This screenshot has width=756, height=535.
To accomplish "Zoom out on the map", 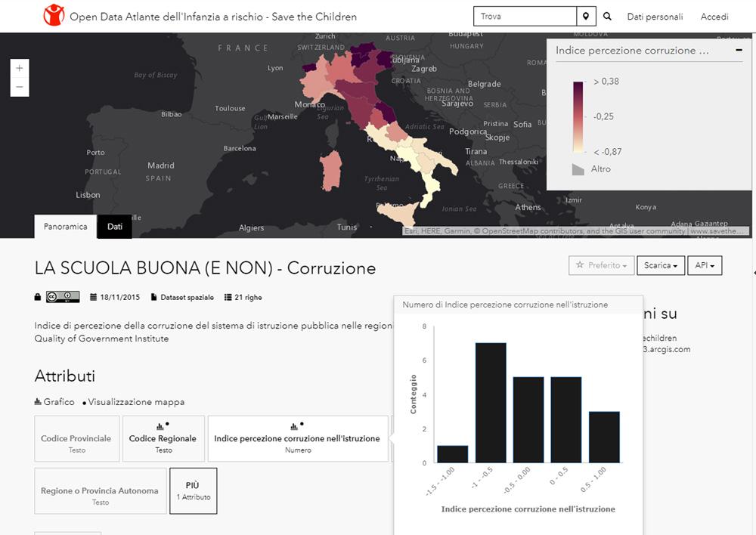I will pos(20,87).
